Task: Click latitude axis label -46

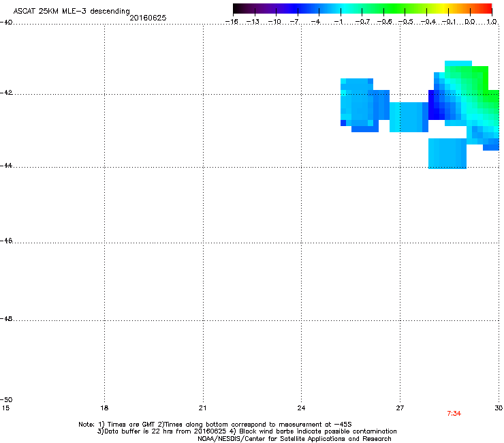Action: pos(6,241)
